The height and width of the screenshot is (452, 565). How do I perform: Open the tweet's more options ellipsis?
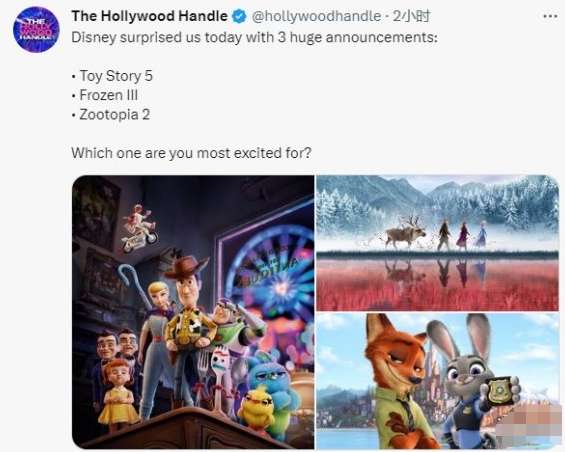[550, 16]
